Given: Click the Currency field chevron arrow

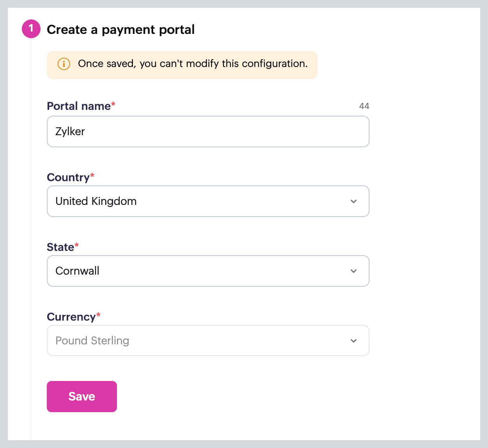Looking at the screenshot, I should coord(354,341).
